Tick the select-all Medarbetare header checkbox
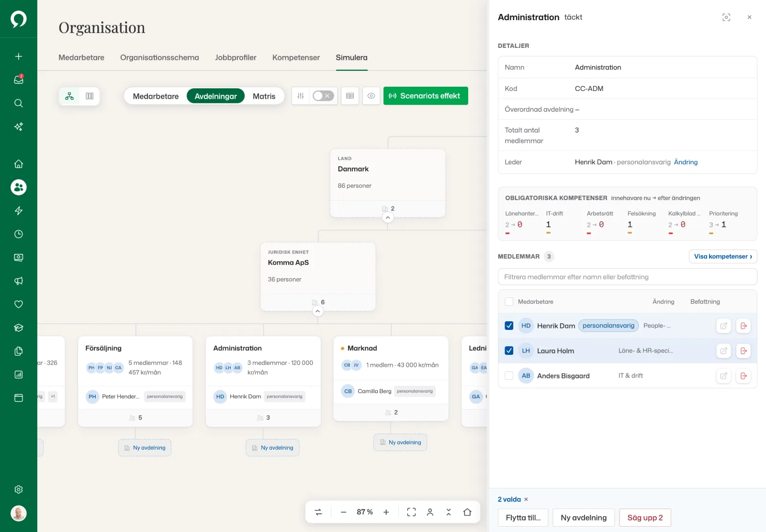 [509, 302]
